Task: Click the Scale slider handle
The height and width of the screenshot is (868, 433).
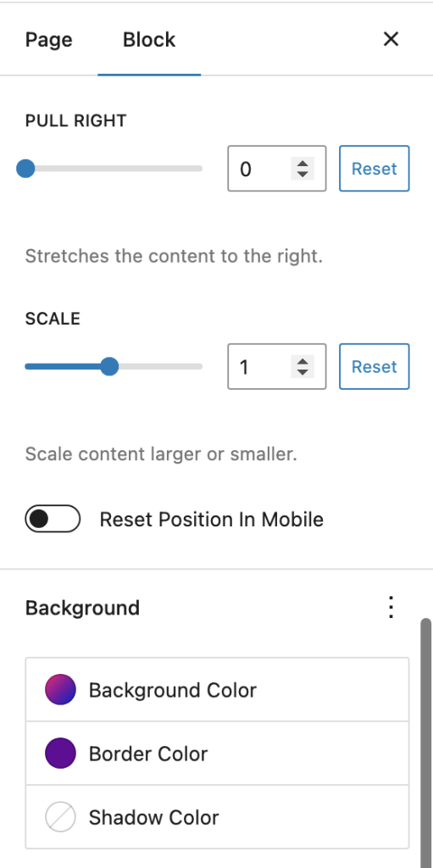Action: click(x=109, y=366)
